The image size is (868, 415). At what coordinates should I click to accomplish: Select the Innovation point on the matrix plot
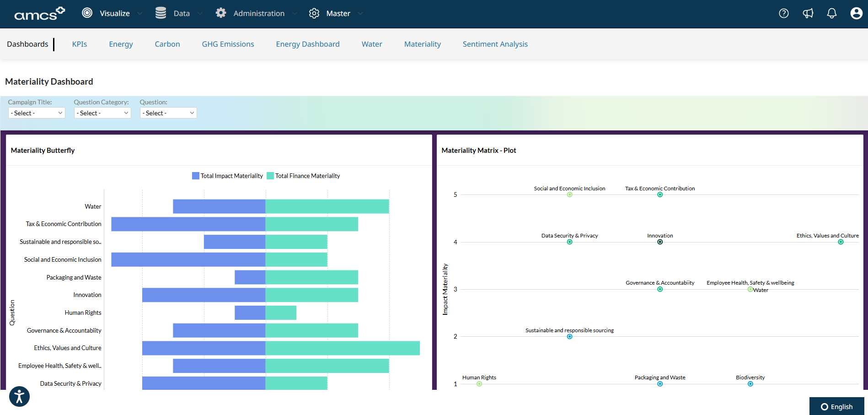pos(660,242)
